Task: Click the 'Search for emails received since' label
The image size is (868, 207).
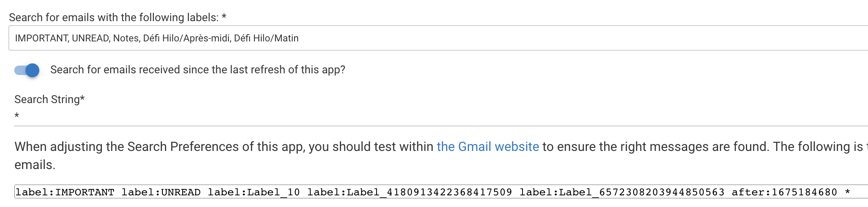Action: [198, 70]
